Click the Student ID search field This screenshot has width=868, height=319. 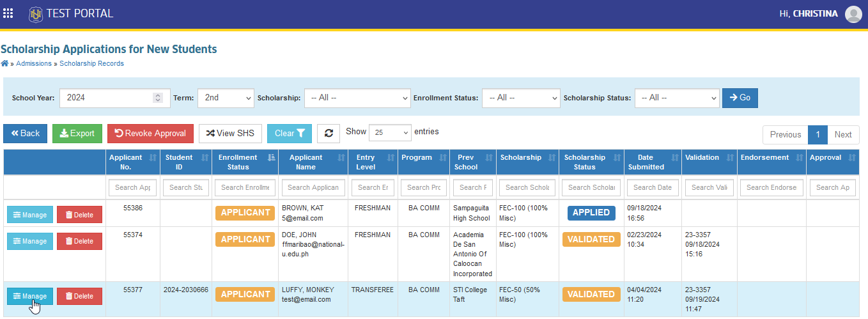pos(186,187)
